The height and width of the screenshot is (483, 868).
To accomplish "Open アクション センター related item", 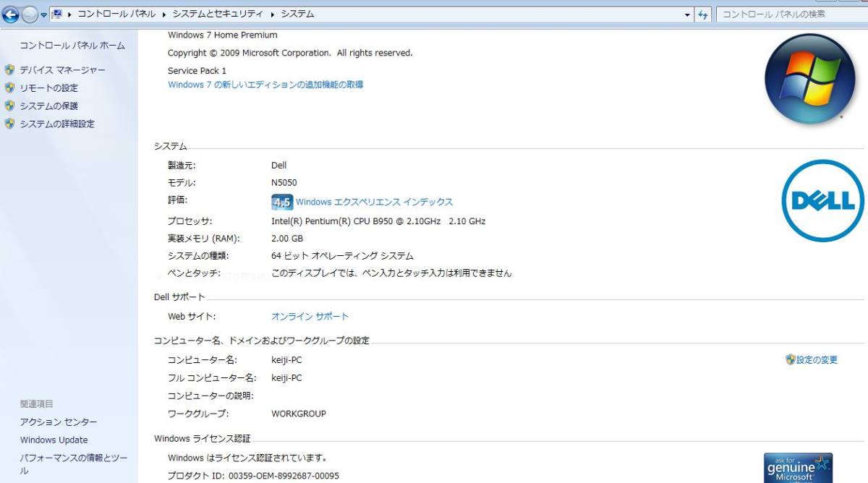I will [59, 422].
